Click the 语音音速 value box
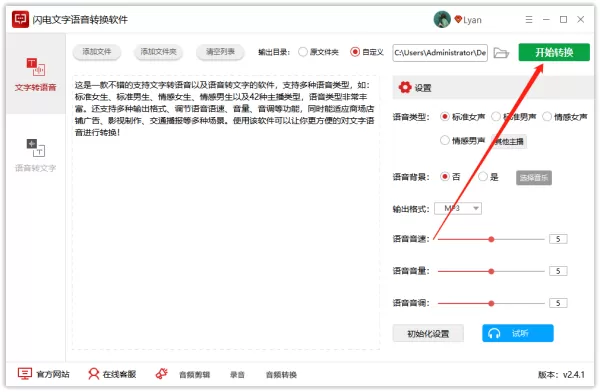Image resolution: width=600 pixels, height=392 pixels. pos(558,239)
